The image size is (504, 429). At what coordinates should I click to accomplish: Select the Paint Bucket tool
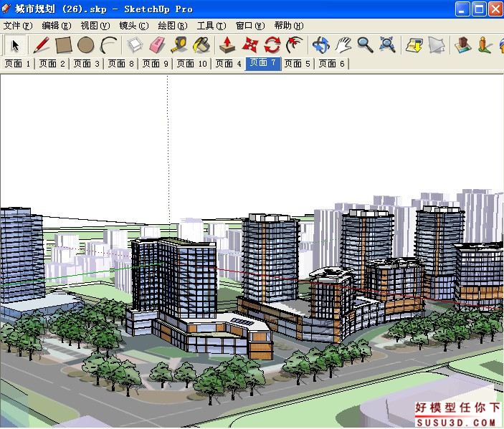pyautogui.click(x=201, y=45)
